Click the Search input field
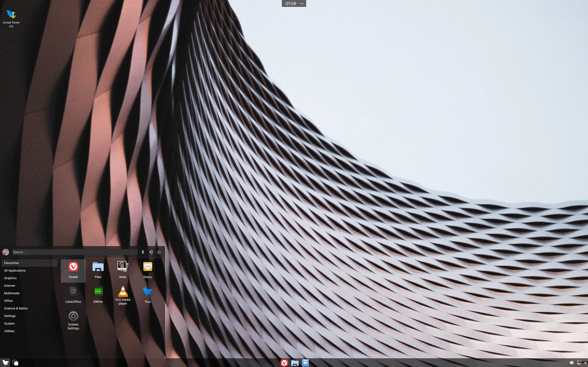This screenshot has width=588, height=367. click(x=75, y=252)
